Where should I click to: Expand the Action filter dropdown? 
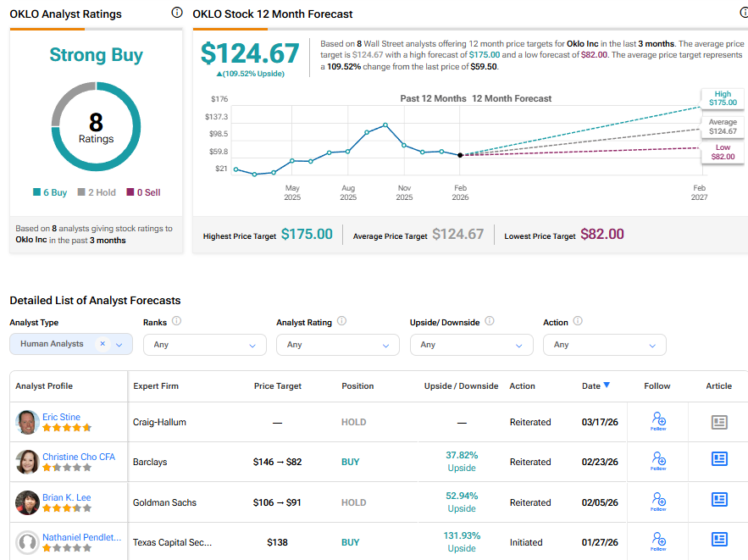pos(604,345)
